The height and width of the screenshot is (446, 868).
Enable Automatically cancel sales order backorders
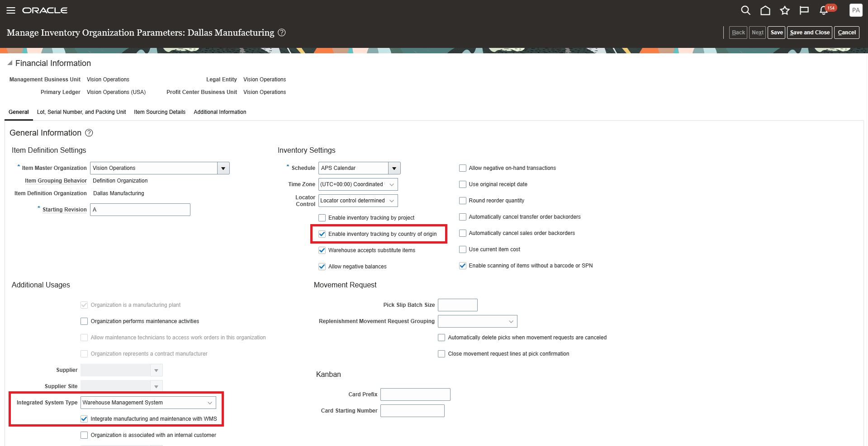click(x=463, y=233)
